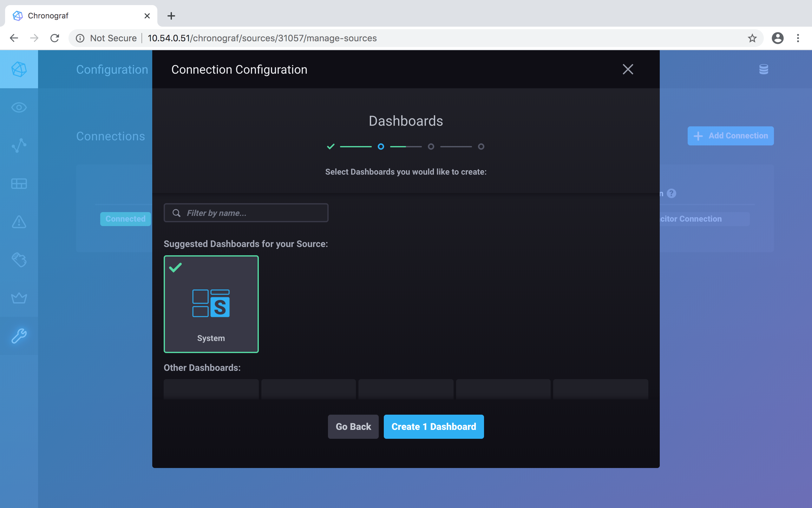Click the completed first wizard step checkmark
The width and height of the screenshot is (812, 508).
331,146
